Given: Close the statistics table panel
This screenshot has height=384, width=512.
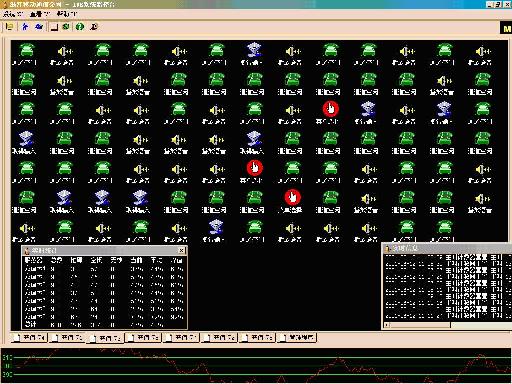Looking at the screenshot, I should 181,250.
